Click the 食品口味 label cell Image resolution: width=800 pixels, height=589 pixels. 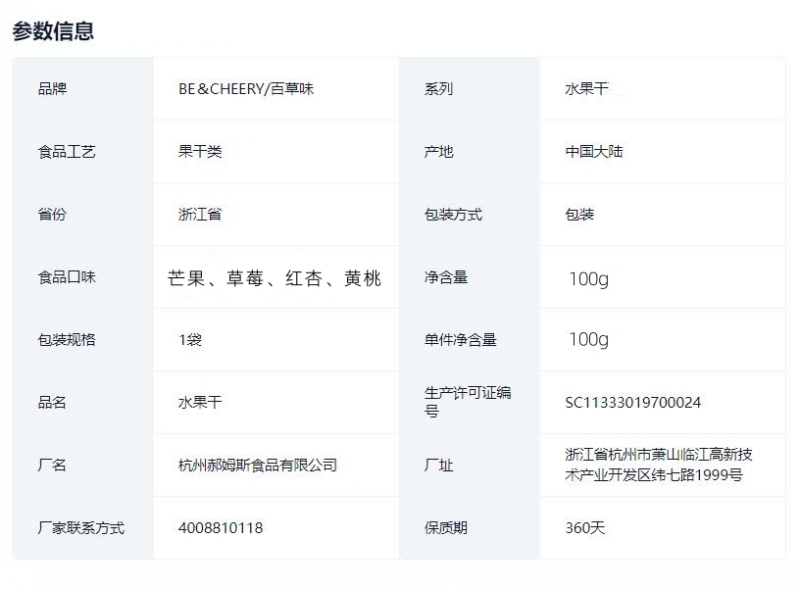(x=67, y=278)
